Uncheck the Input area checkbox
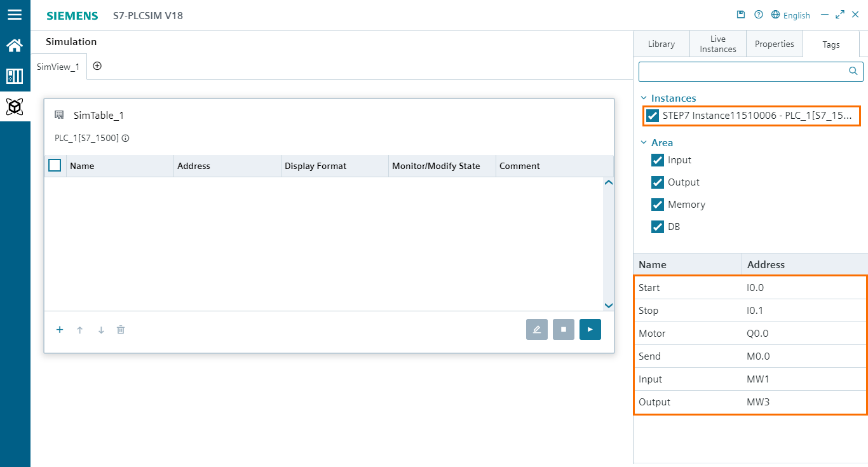This screenshot has height=467, width=868. click(658, 160)
